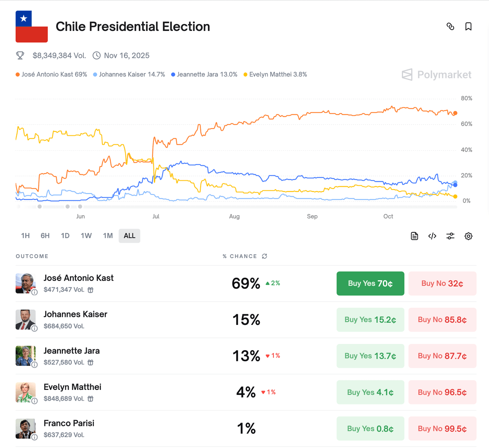Click info icon on Franco Parisi's photo
This screenshot has height=448, width=489.
(x=34, y=437)
